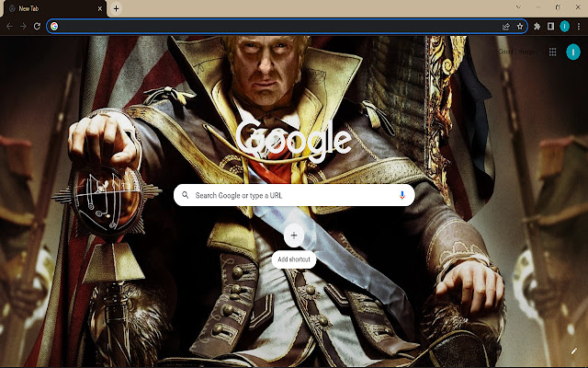The height and width of the screenshot is (368, 588).
Task: Close the New Tab tab
Action: pos(100,8)
